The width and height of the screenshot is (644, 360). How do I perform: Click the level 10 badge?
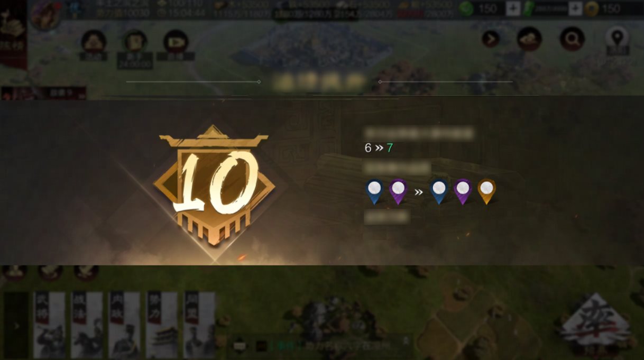214,185
